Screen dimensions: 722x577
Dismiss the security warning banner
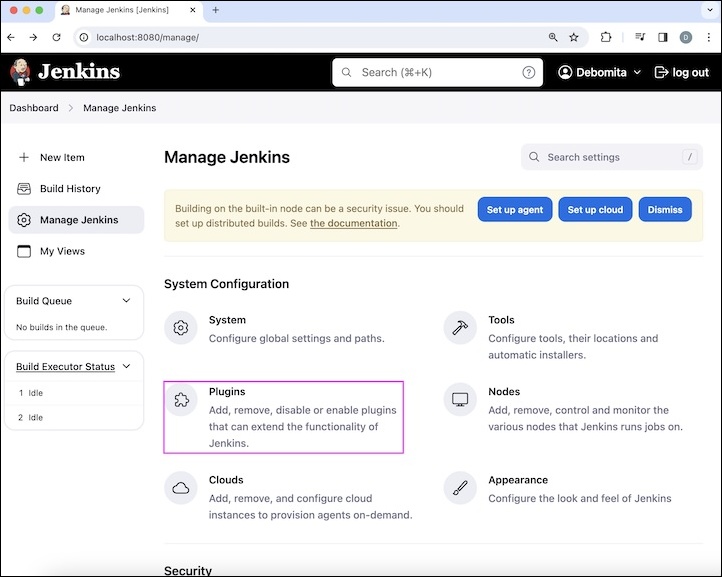(665, 210)
